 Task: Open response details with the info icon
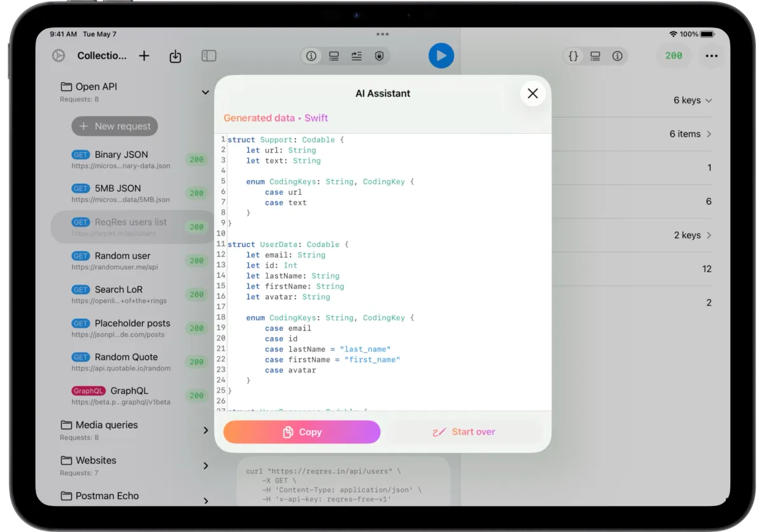tap(617, 56)
